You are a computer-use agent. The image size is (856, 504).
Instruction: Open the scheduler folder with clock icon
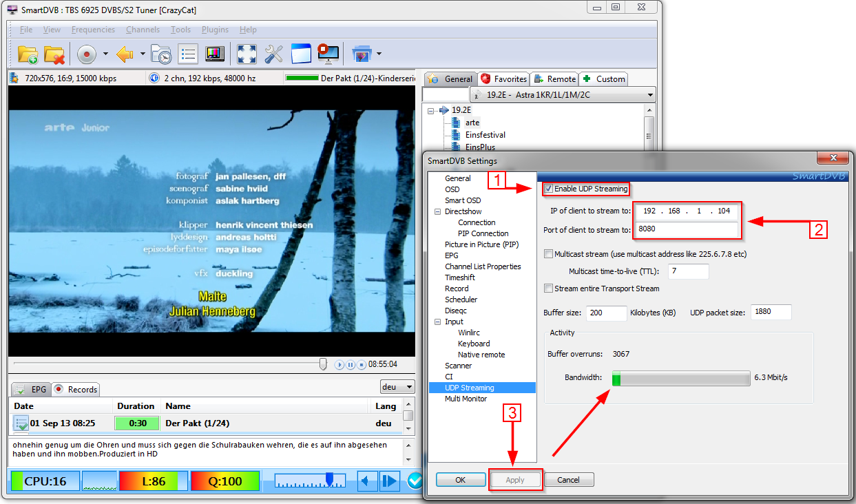point(161,54)
